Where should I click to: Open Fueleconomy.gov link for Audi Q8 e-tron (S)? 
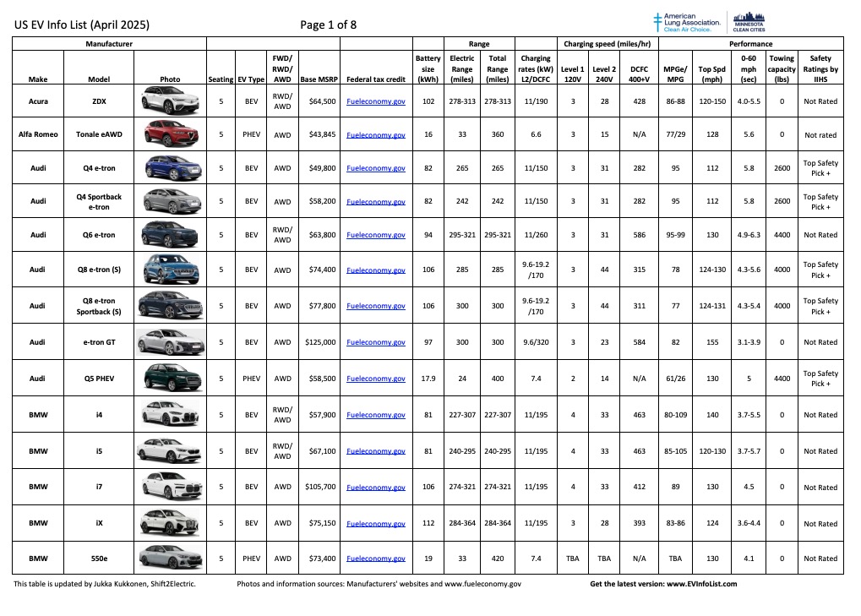click(376, 270)
